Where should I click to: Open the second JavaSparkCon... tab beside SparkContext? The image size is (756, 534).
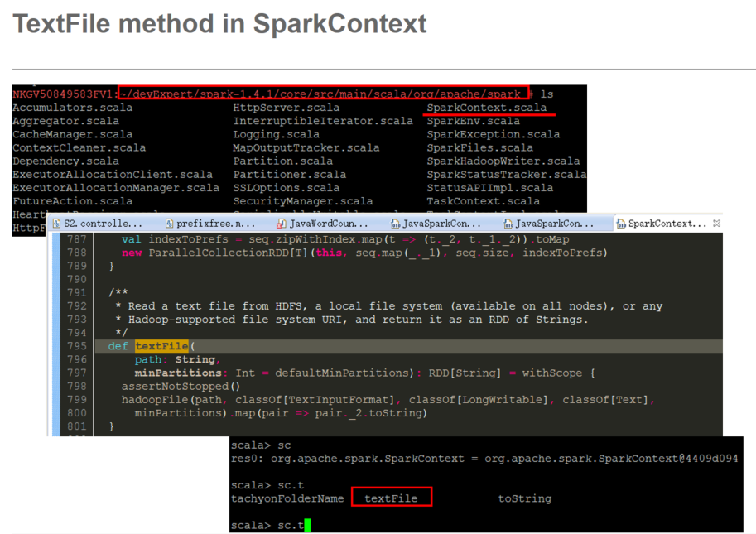(549, 224)
